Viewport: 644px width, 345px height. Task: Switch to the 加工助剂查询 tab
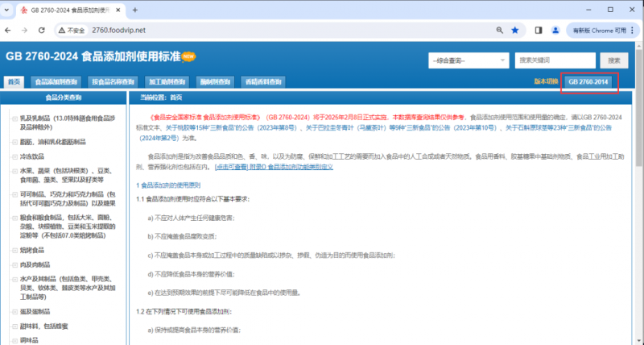(167, 82)
